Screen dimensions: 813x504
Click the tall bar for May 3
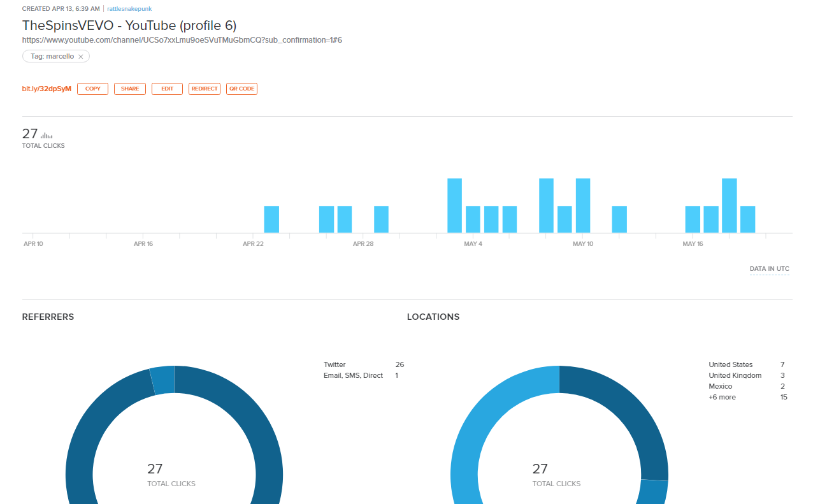point(454,206)
